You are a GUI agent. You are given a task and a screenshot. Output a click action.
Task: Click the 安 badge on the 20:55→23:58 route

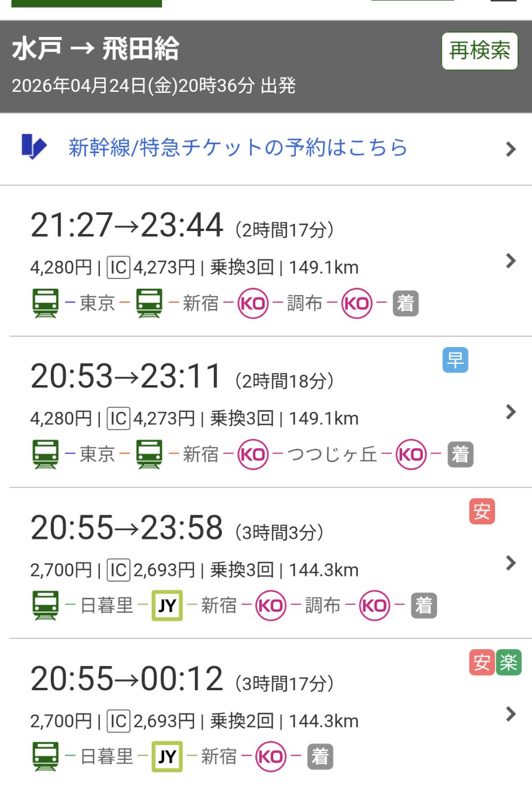tap(482, 511)
